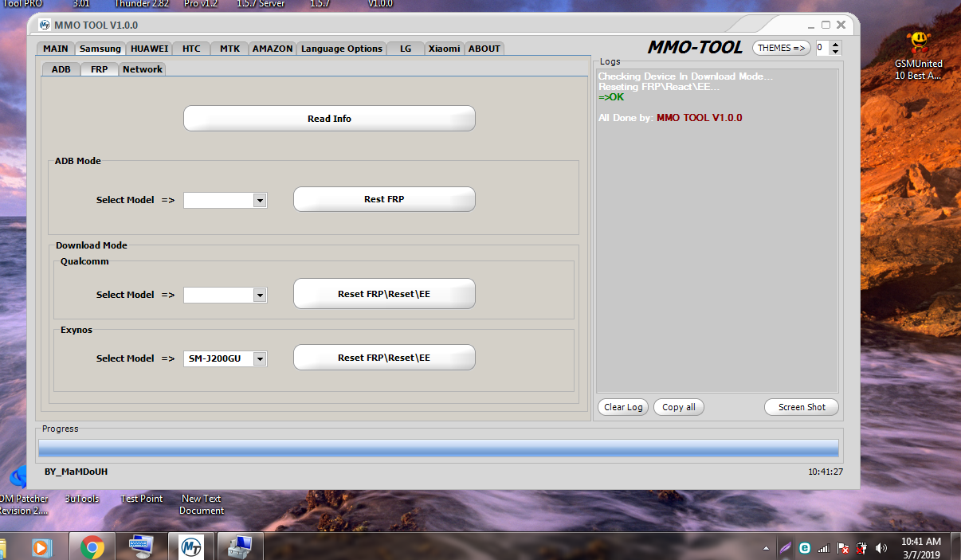The image size is (961, 560).
Task: Click the blue progress bar
Action: pos(438,448)
